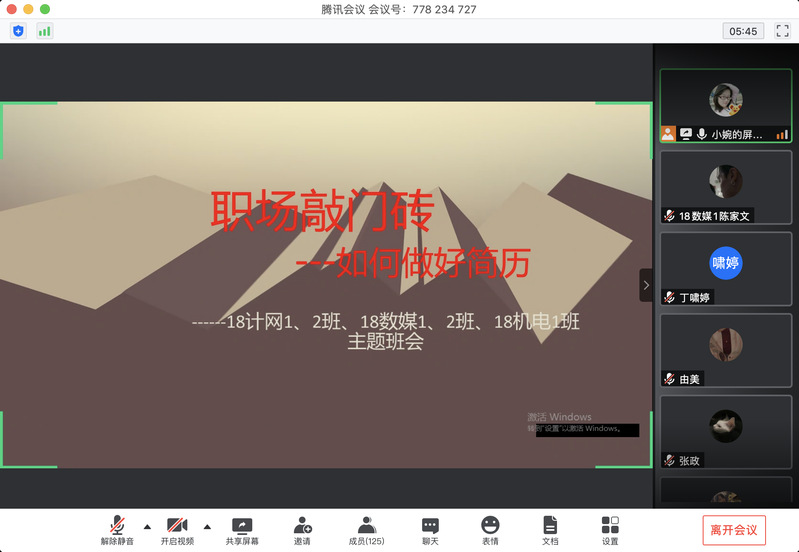799x552 pixels.
Task: Click the blue security shield icon
Action: pyautogui.click(x=18, y=31)
